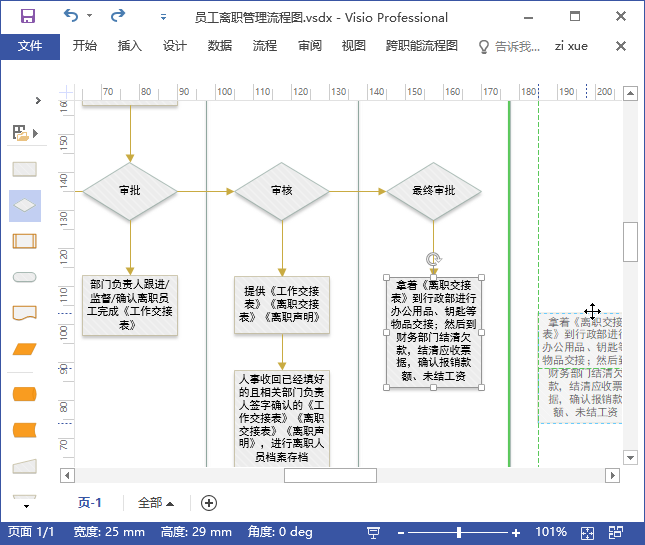The width and height of the screenshot is (645, 545).
Task: Click the 审批 decision diamond
Action: point(130,191)
